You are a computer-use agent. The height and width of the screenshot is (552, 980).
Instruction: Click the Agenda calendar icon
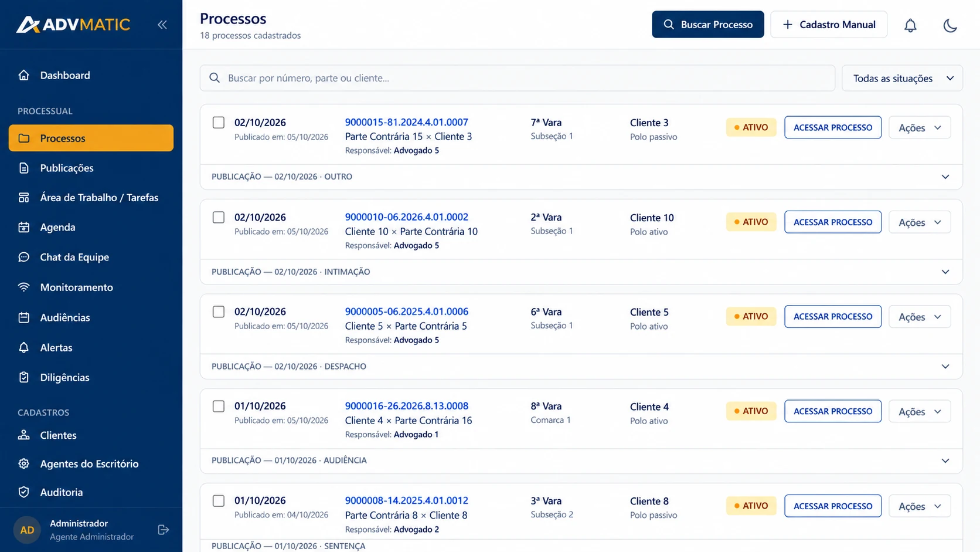point(24,227)
